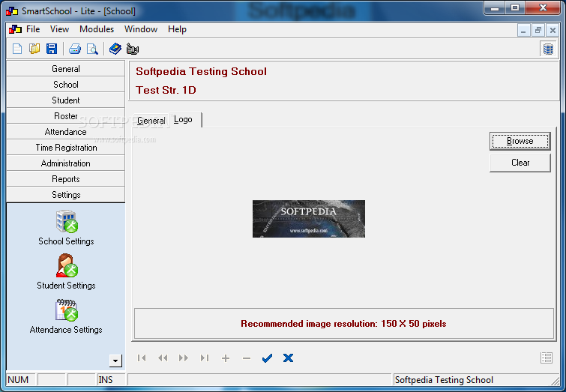
Task: Click the New document toolbar icon
Action: (17, 49)
